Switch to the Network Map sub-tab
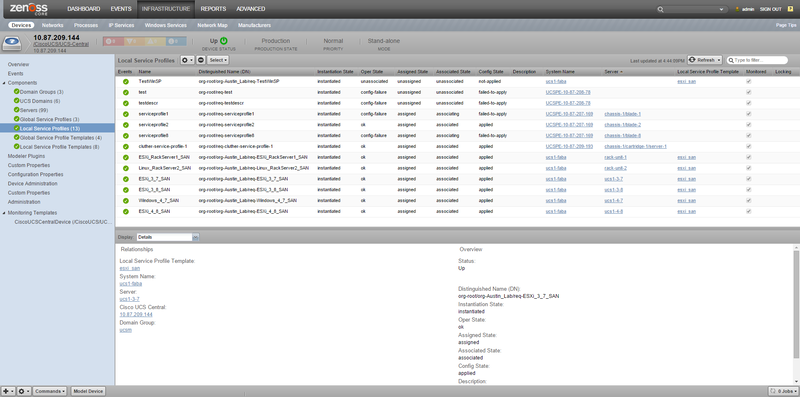 [x=212, y=25]
